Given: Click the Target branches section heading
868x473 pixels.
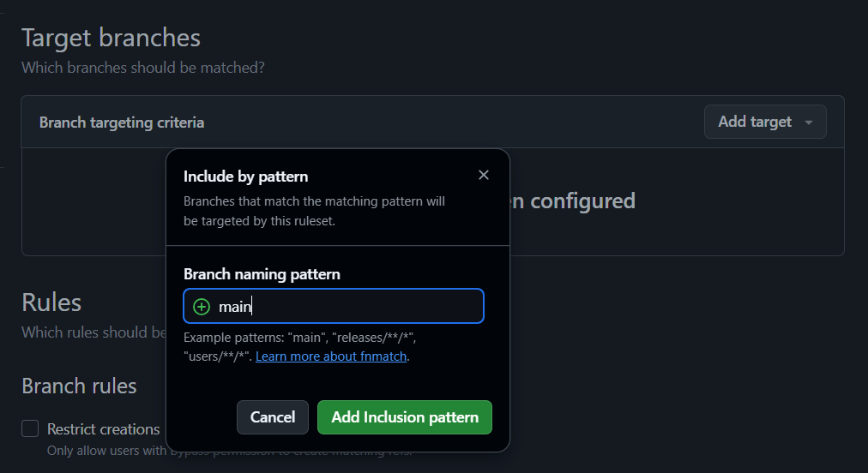Looking at the screenshot, I should coord(111,38).
